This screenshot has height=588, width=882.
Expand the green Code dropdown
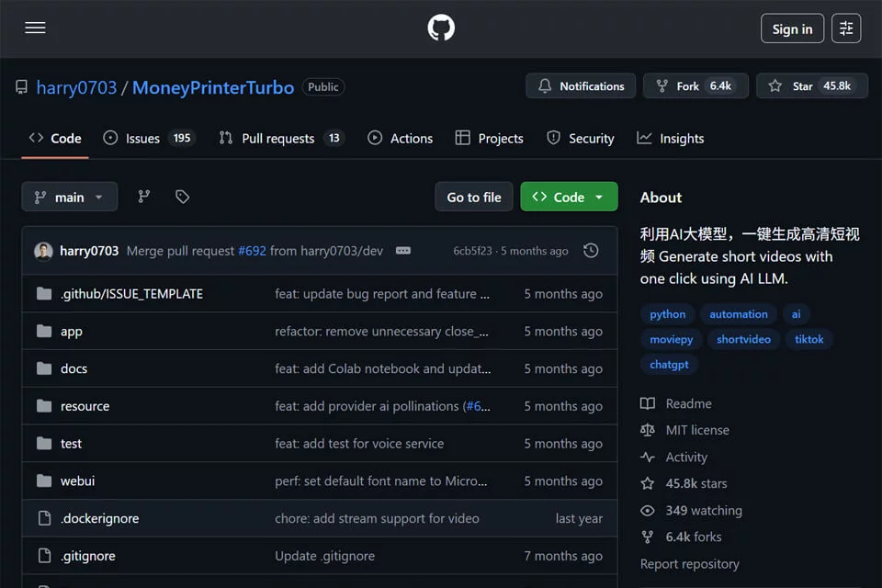click(569, 197)
